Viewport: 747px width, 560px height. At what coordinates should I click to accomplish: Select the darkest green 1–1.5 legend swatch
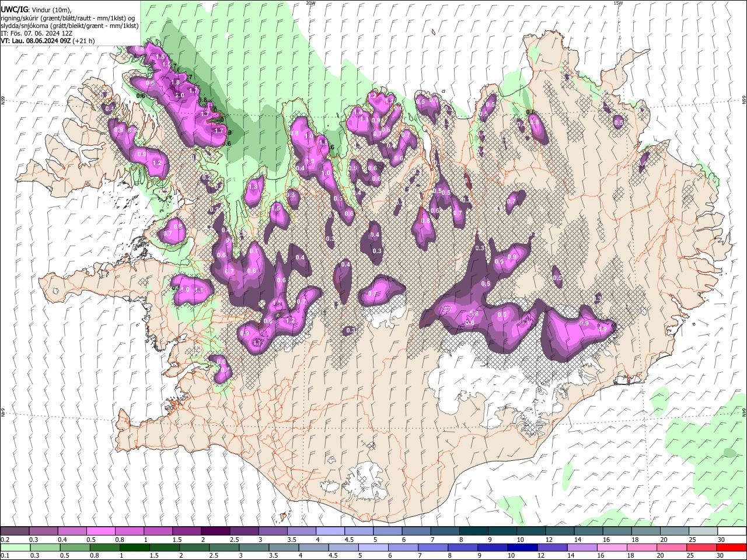coord(134,547)
